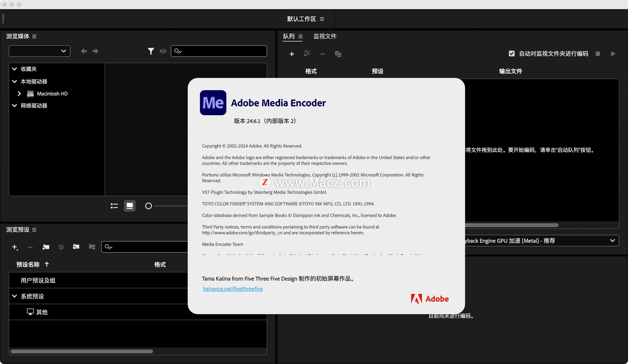Toggle 自动对监视文件夹进行编码 checkbox
Screen dimensions: 628x364
coord(512,54)
